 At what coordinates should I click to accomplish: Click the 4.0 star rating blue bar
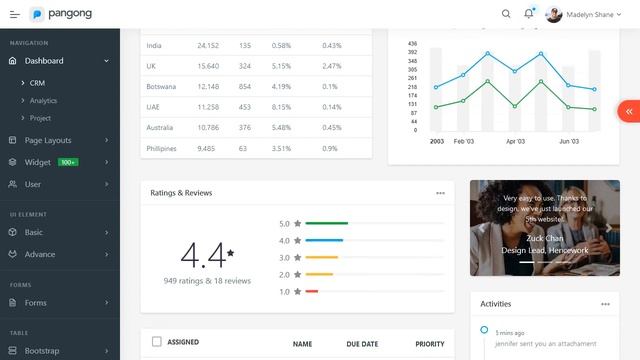tap(324, 240)
